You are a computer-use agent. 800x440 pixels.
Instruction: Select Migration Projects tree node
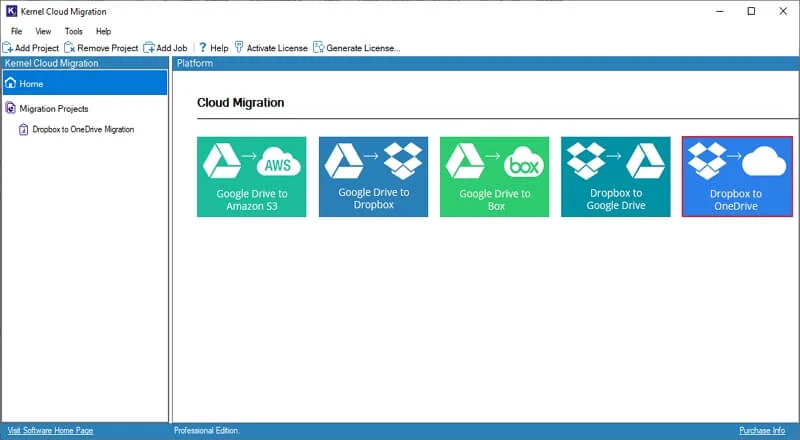54,108
